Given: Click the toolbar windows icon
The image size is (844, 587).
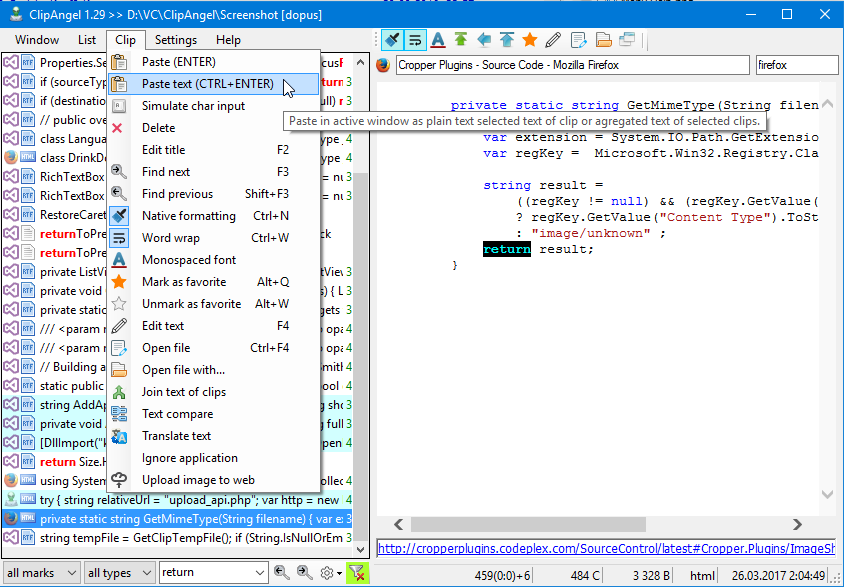Looking at the screenshot, I should [628, 39].
